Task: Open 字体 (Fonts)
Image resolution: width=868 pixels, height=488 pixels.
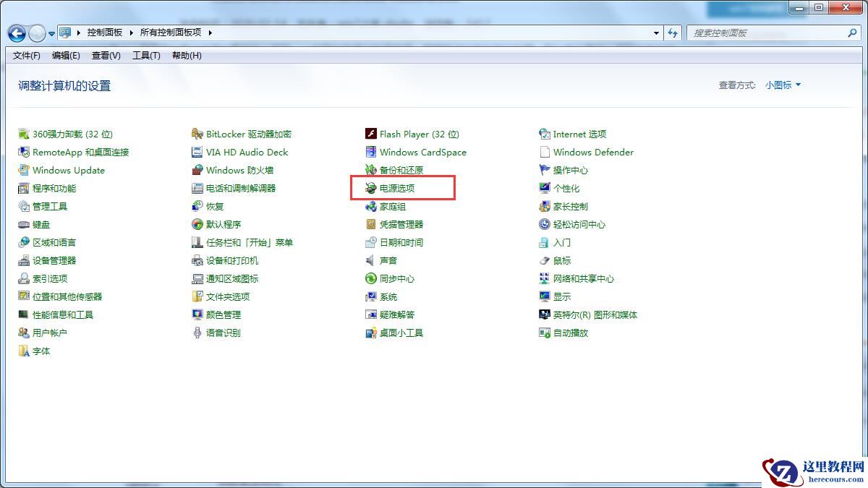Action: point(41,351)
